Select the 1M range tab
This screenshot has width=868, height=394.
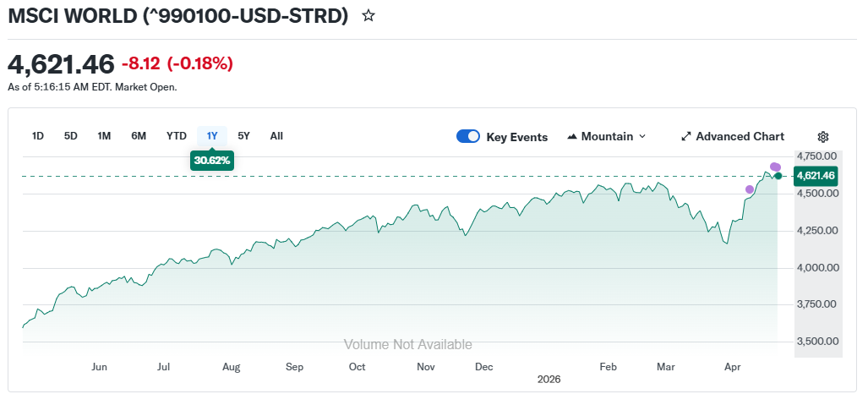point(104,136)
